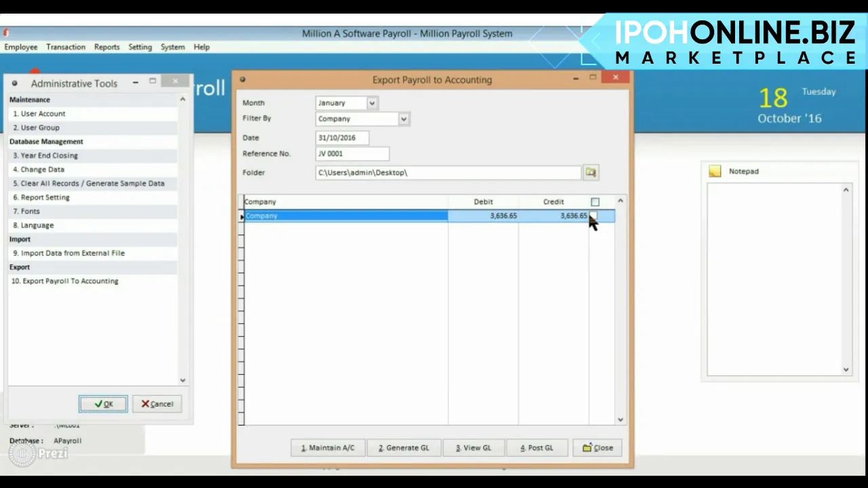Open the Transaction menu

(x=66, y=47)
